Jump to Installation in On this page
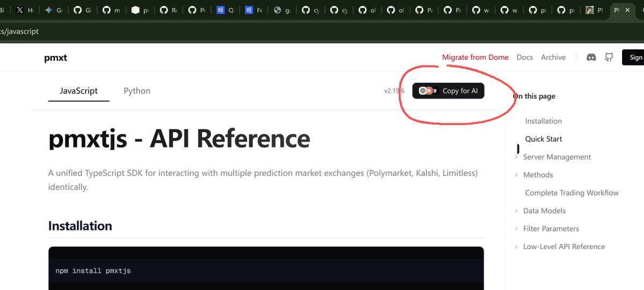Viewport: 644px width, 290px height. point(544,121)
